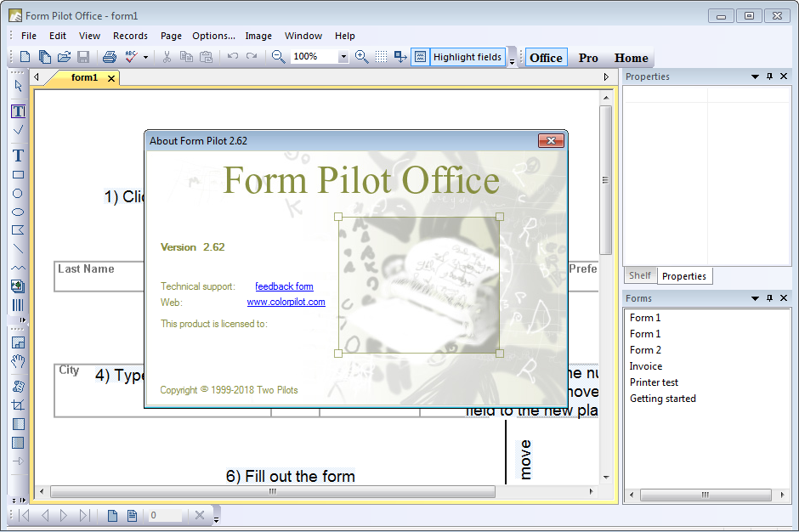Select Printer test in Forms list
799x532 pixels.
click(x=654, y=382)
